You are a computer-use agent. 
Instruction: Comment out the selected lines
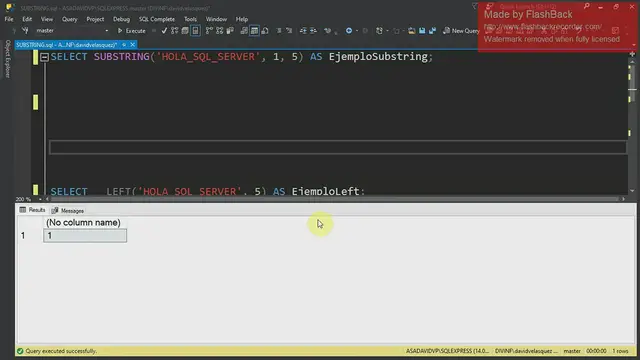tap(279, 31)
